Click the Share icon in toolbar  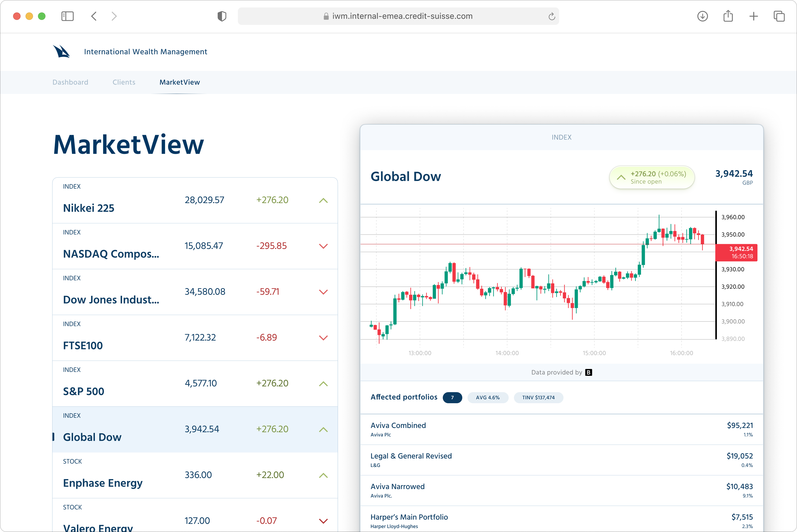[728, 16]
